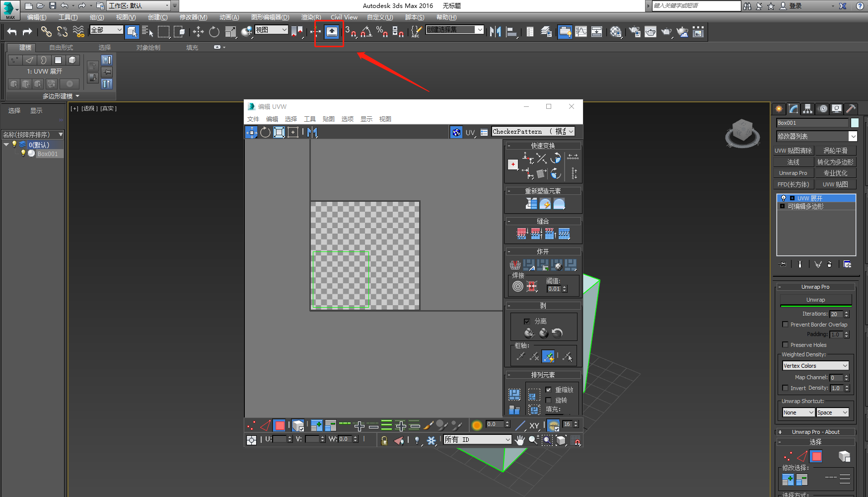Toggle Box001 visibility light bulb
The height and width of the screenshot is (497, 868).
point(23,154)
